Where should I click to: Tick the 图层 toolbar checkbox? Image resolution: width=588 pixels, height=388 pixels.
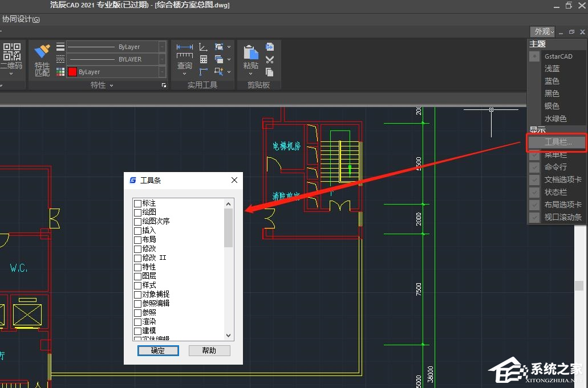(x=137, y=276)
